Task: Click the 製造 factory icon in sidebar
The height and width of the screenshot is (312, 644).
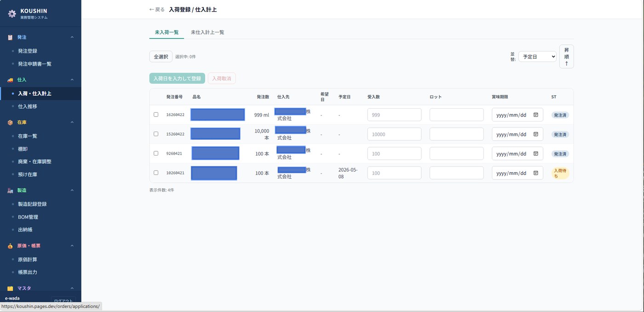Action: click(10, 191)
